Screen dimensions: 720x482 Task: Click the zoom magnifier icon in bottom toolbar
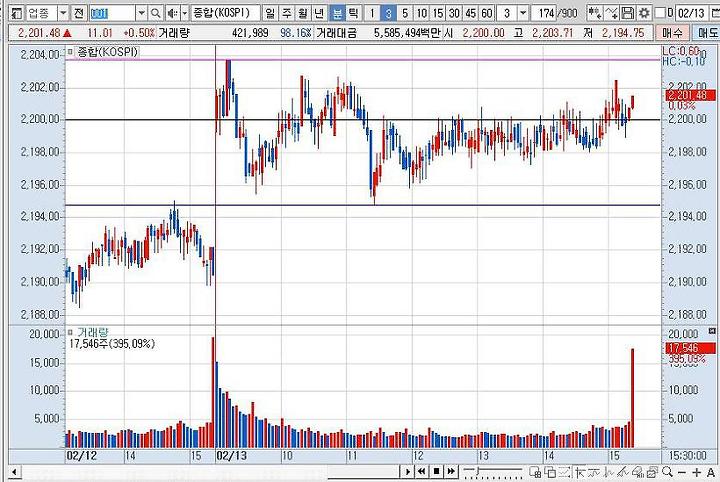tap(668, 471)
